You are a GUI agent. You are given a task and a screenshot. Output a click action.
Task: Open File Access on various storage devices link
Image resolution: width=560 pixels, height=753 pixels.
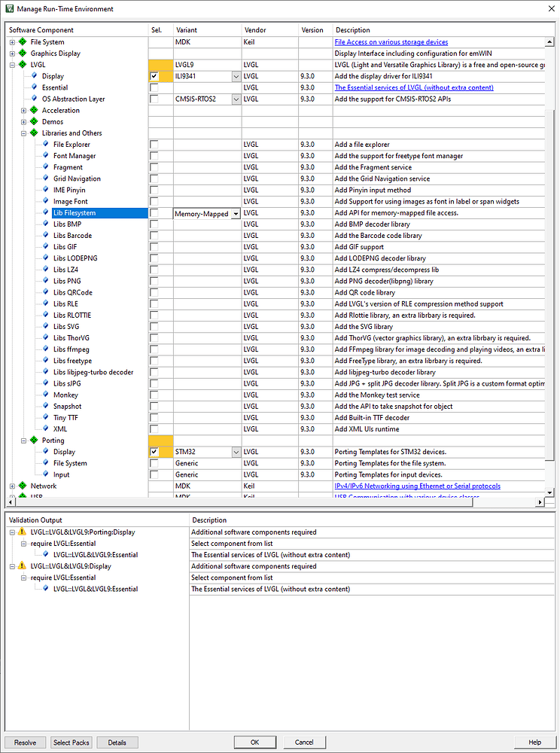click(x=391, y=41)
